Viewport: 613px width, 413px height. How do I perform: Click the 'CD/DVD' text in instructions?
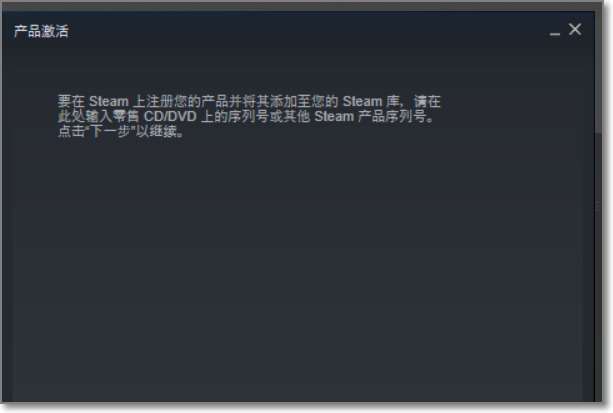pyautogui.click(x=170, y=117)
